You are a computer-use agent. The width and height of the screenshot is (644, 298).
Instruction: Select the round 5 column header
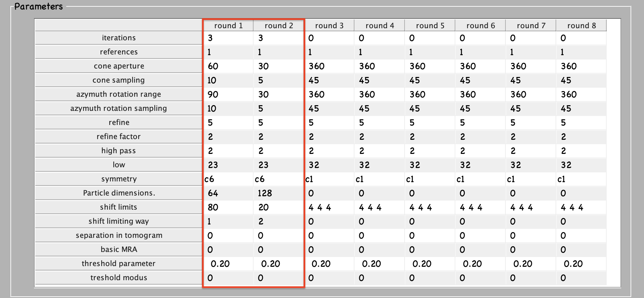point(430,26)
